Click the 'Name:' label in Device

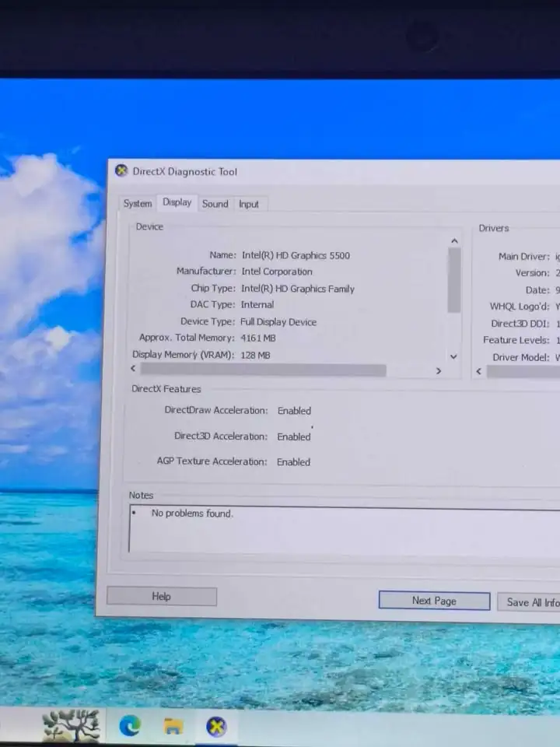point(223,255)
